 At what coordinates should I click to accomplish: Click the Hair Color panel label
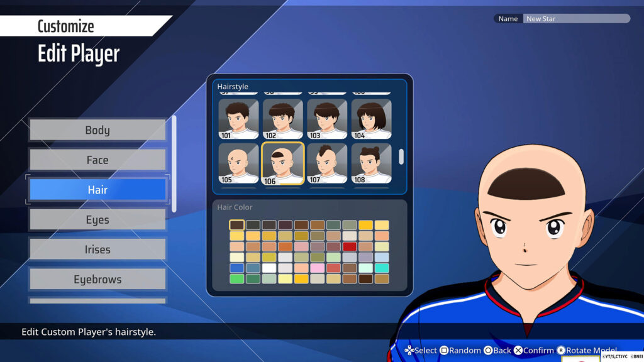coord(235,207)
